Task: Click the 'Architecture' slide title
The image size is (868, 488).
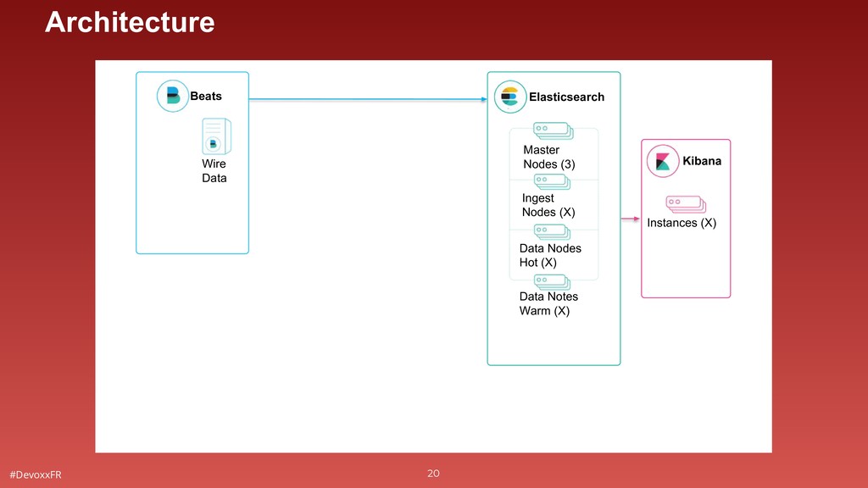Action: click(130, 23)
